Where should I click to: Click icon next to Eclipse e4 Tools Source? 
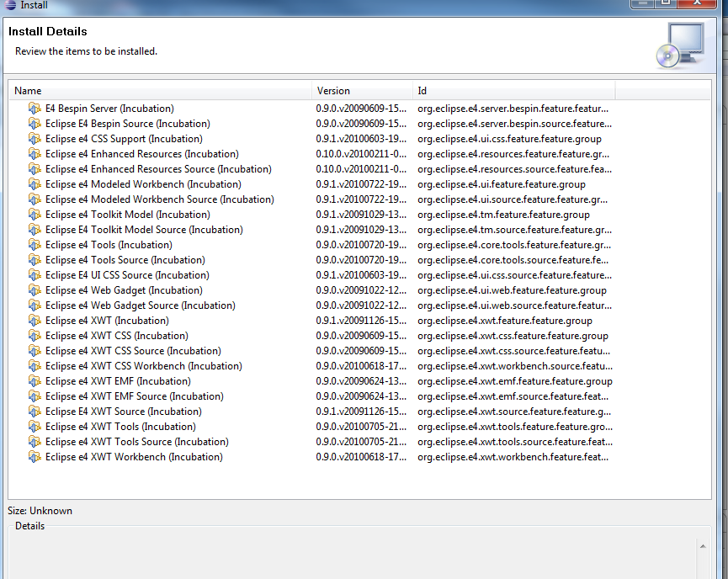pyautogui.click(x=35, y=260)
